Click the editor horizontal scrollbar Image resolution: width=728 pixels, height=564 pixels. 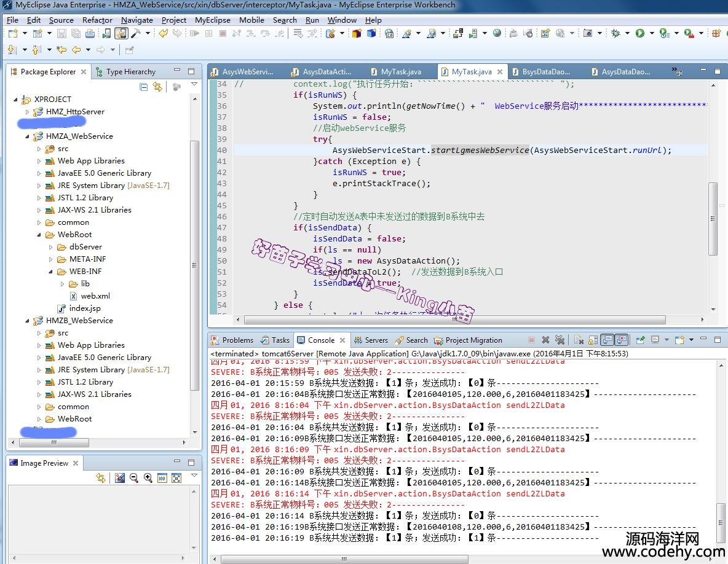tap(454, 319)
